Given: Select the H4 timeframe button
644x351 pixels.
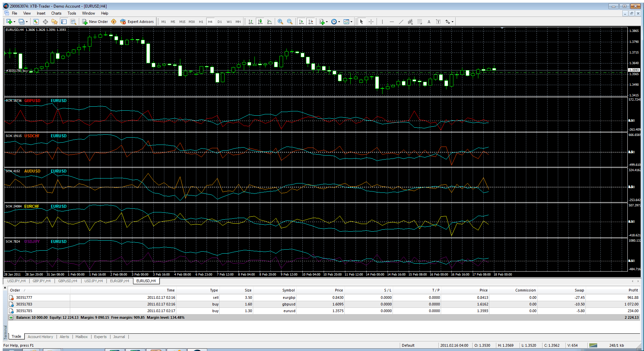Looking at the screenshot, I should pos(210,22).
